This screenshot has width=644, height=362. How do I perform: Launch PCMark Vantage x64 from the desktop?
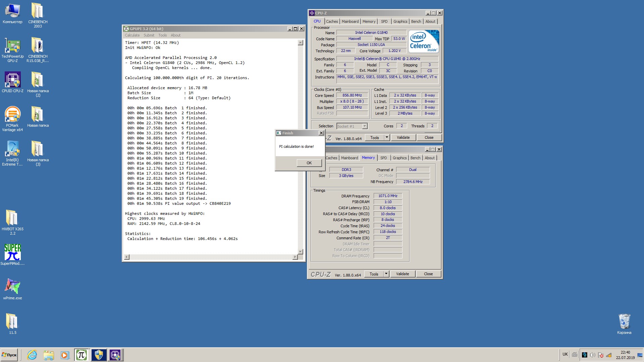point(12,119)
